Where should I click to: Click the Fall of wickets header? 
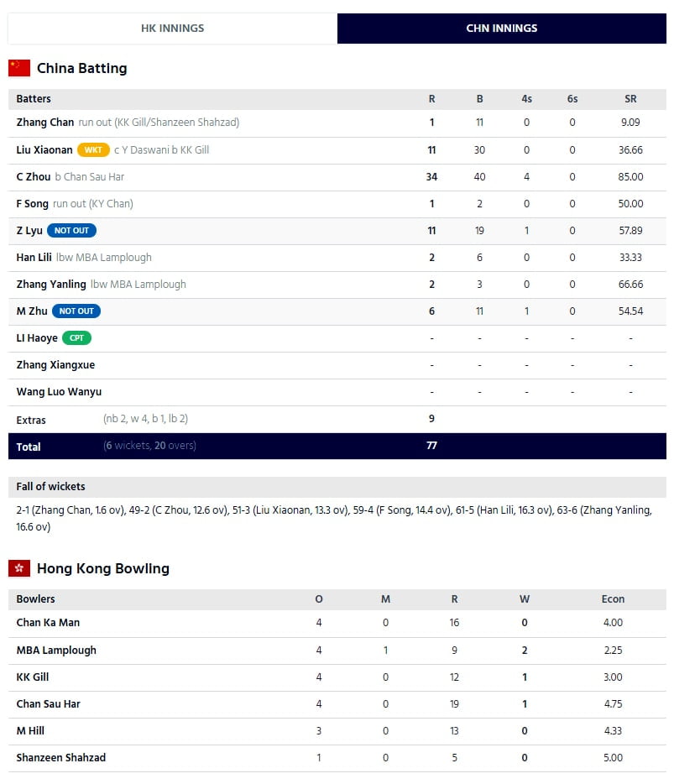point(50,487)
